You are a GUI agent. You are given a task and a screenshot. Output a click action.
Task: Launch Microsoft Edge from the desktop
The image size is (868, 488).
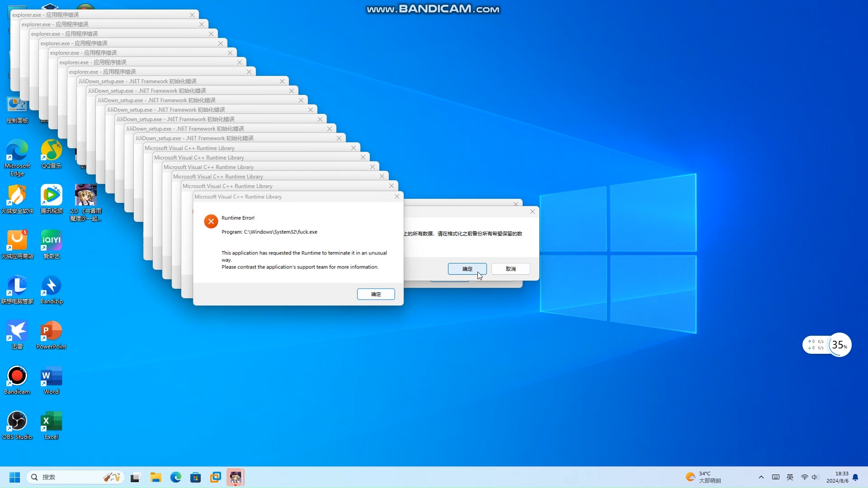(x=17, y=157)
